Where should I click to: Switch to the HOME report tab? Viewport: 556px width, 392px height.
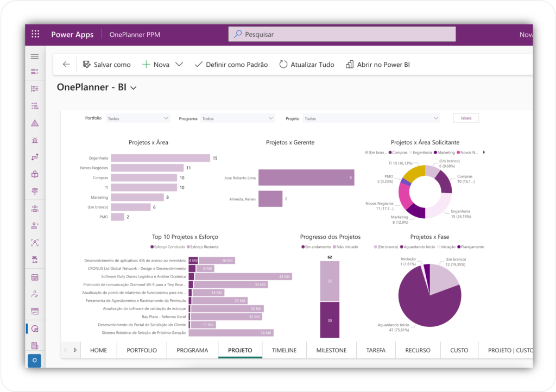pos(98,350)
